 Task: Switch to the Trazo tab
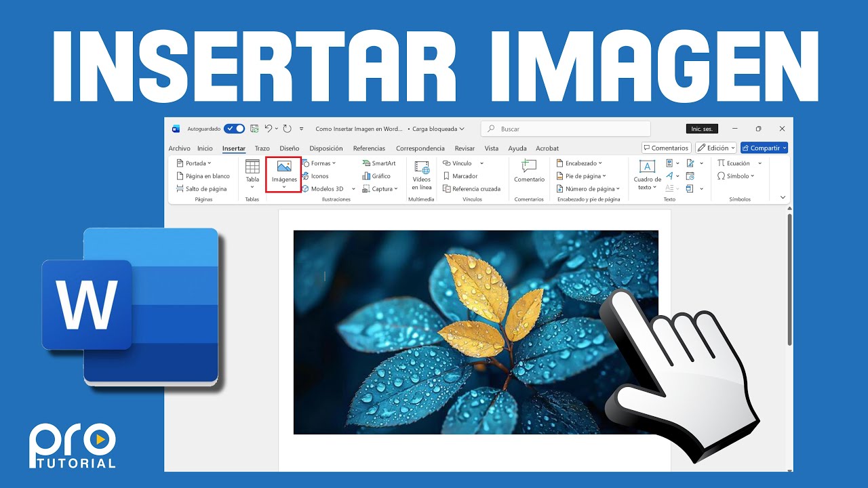262,148
